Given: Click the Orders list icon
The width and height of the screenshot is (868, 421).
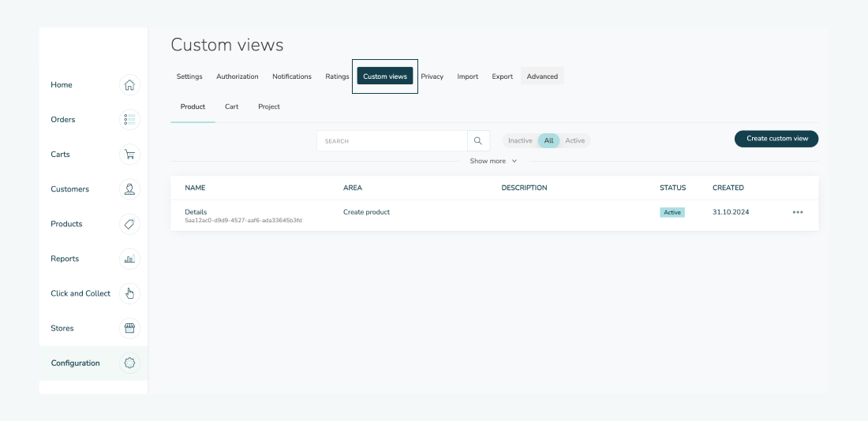Looking at the screenshot, I should pyautogui.click(x=129, y=120).
